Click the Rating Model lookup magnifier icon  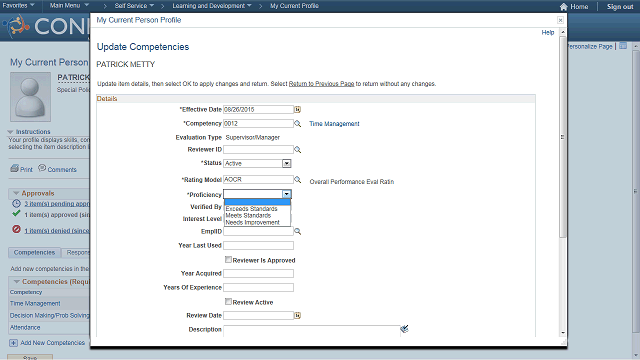(x=298, y=180)
